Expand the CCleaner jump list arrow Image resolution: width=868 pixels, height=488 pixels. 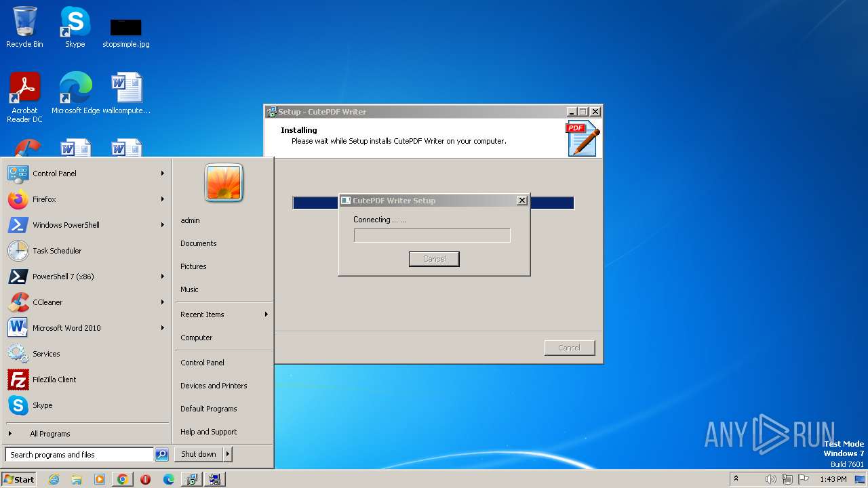click(x=162, y=302)
